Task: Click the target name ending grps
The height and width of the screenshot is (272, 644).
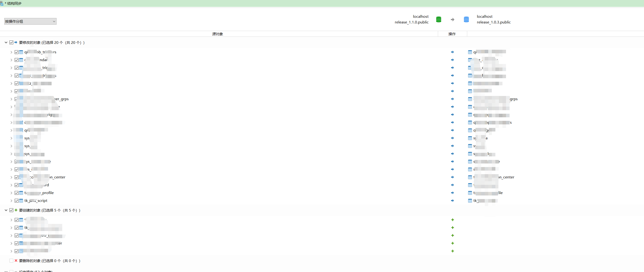Action: click(x=496, y=99)
